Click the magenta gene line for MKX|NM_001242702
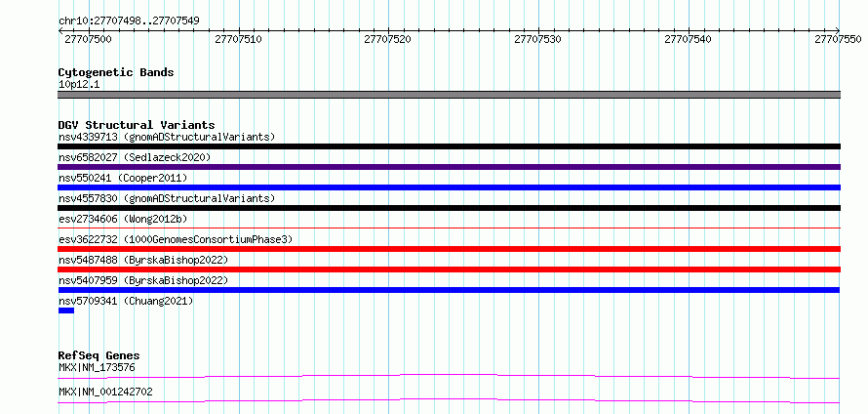Viewport: 868px width, 414px height. (x=449, y=400)
